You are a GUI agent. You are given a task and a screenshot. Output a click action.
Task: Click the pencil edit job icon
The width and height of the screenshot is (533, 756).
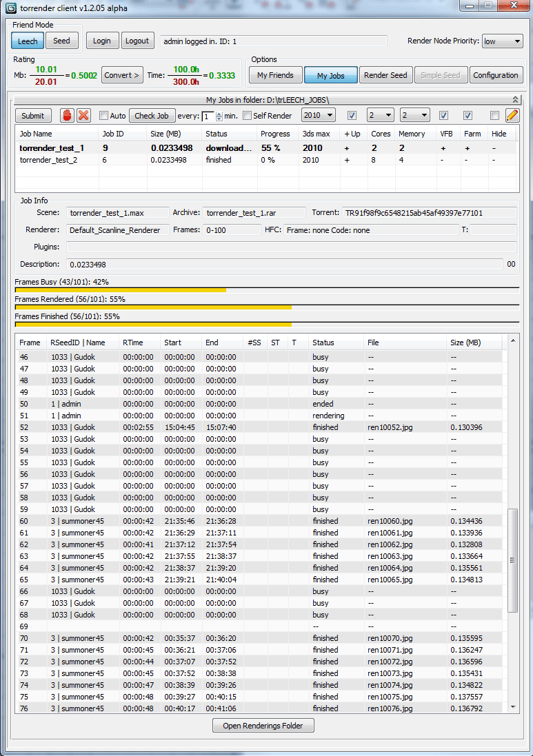(x=512, y=116)
